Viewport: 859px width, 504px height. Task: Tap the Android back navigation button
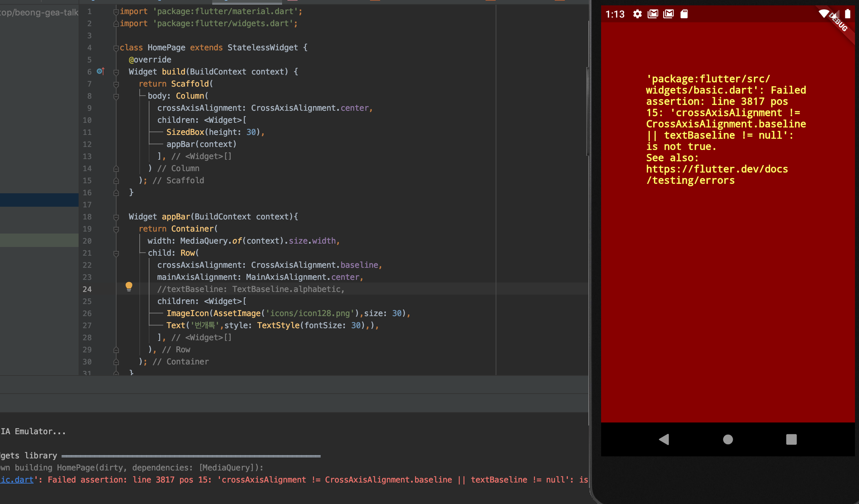664,439
